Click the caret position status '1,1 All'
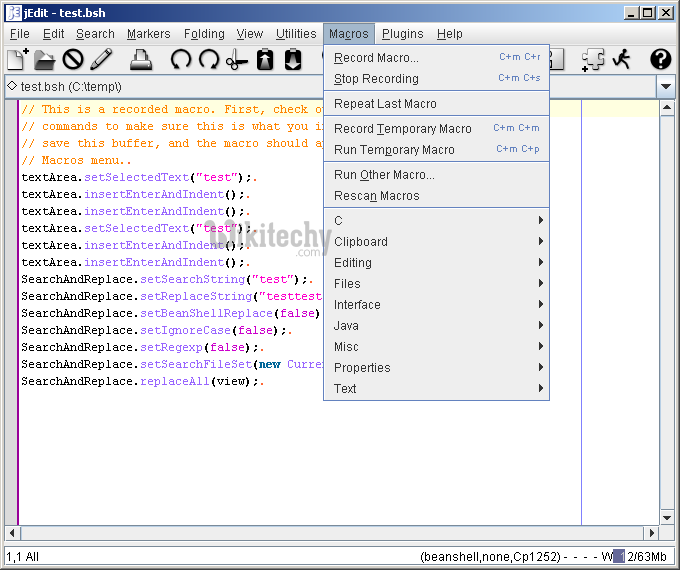Image resolution: width=680 pixels, height=570 pixels. tap(23, 557)
